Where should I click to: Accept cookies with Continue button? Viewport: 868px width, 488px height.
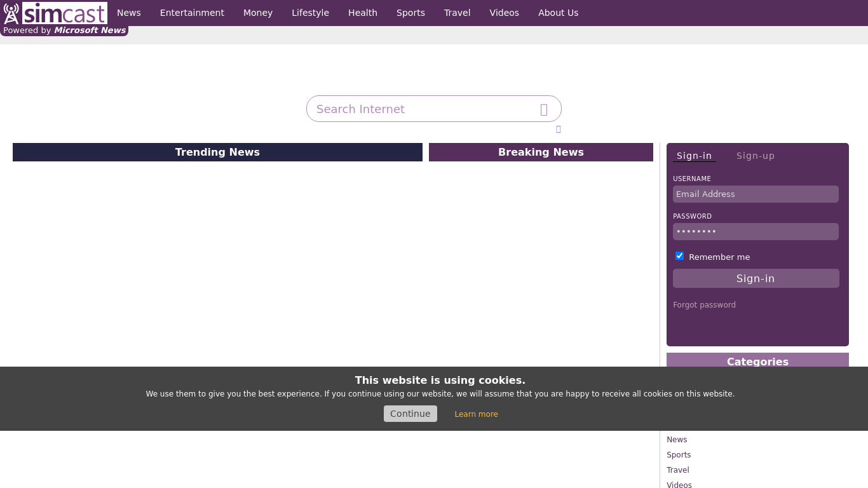tap(410, 414)
